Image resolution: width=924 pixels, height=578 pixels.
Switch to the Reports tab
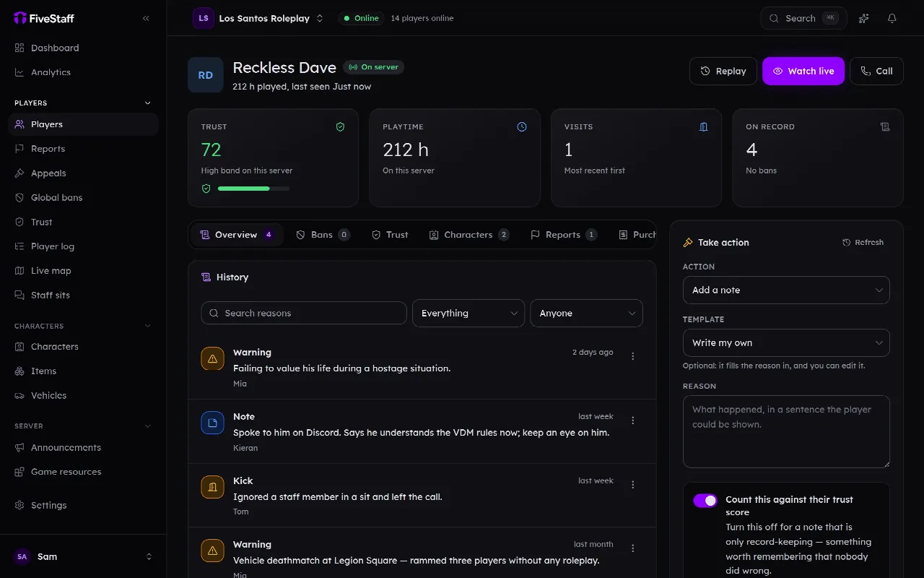tap(564, 235)
